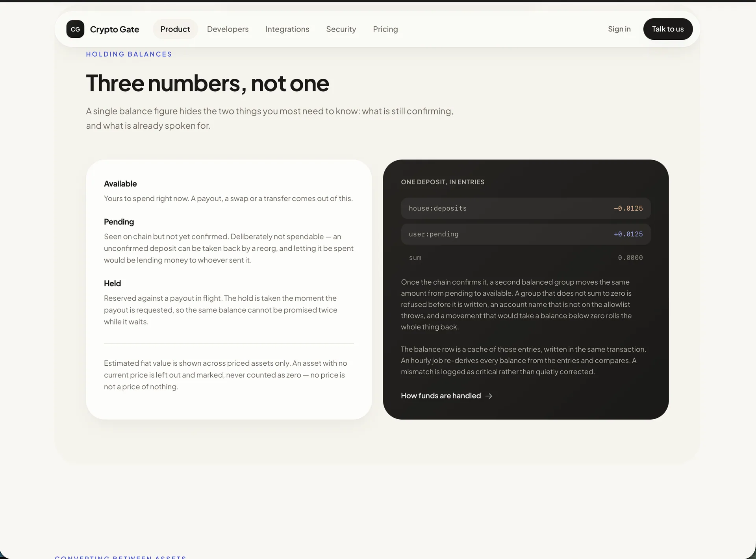Click the CG logo icon
756x559 pixels.
point(75,29)
